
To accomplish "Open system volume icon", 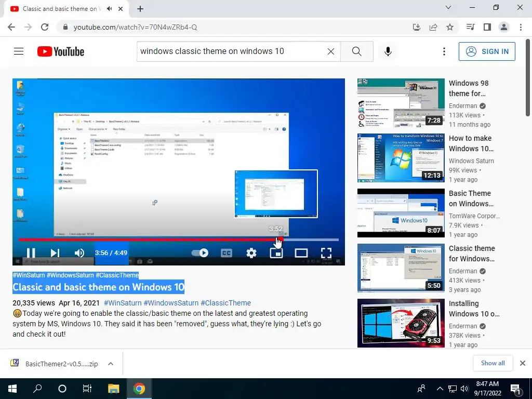I will (464, 389).
